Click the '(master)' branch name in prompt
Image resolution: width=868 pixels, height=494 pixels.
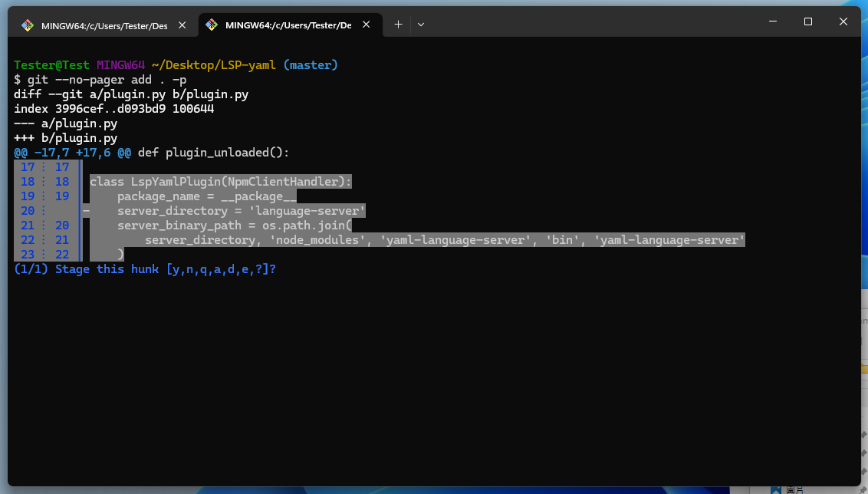(311, 65)
